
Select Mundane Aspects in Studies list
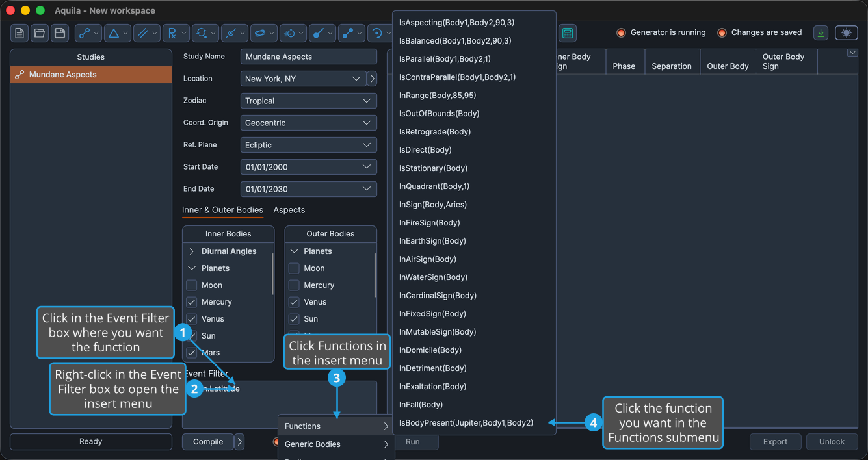[91, 75]
